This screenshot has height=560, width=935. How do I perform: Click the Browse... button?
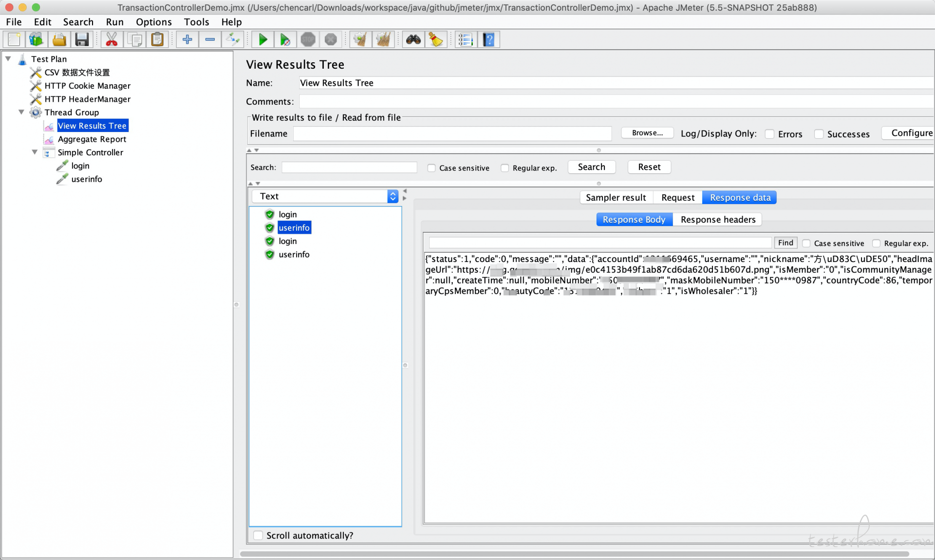647,133
